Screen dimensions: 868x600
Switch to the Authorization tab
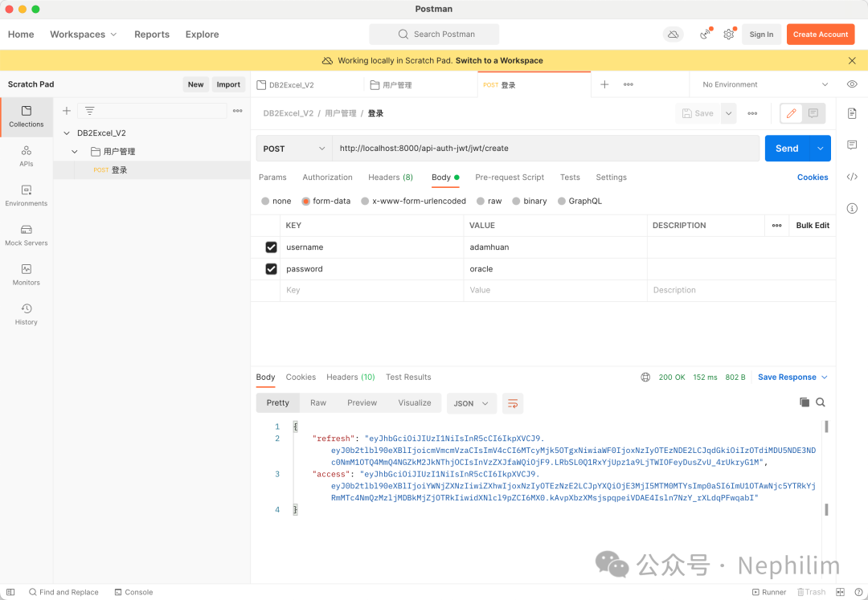[327, 178]
